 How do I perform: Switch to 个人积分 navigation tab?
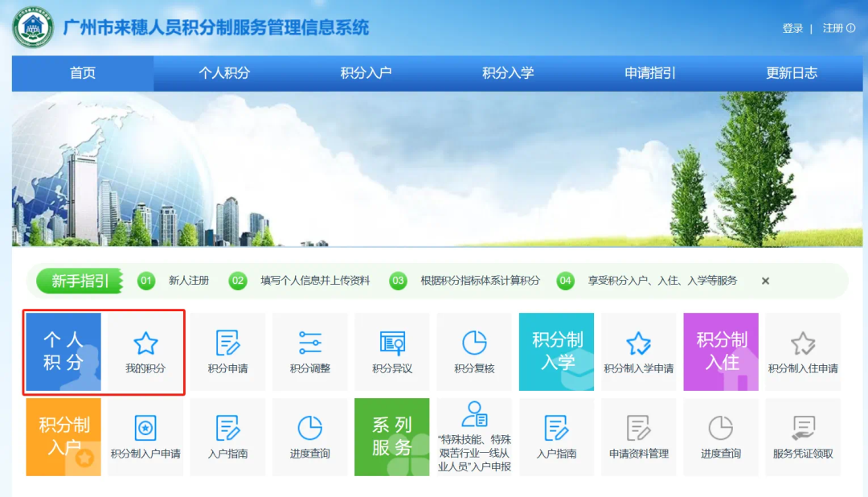(224, 73)
